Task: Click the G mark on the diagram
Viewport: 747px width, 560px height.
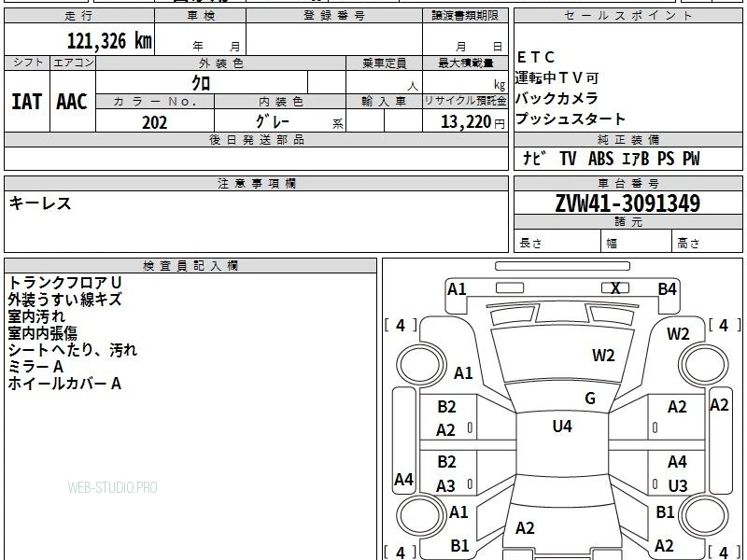Action: (x=590, y=399)
